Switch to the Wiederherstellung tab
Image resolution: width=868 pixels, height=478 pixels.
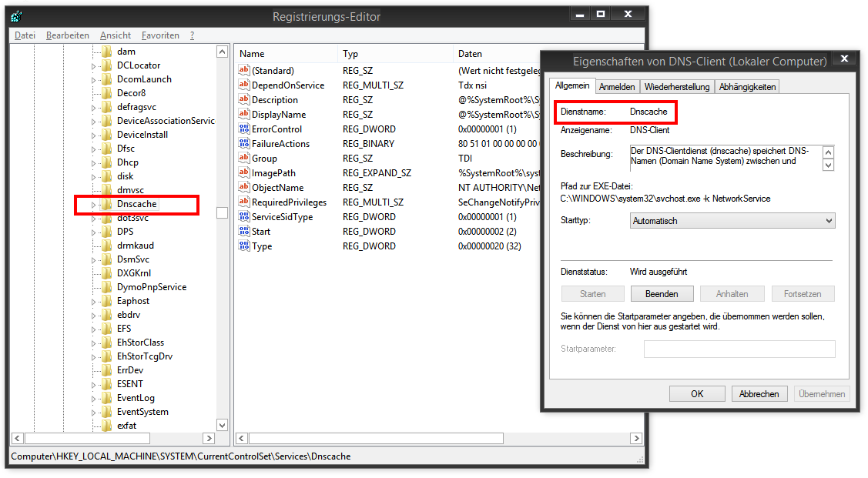coord(677,87)
